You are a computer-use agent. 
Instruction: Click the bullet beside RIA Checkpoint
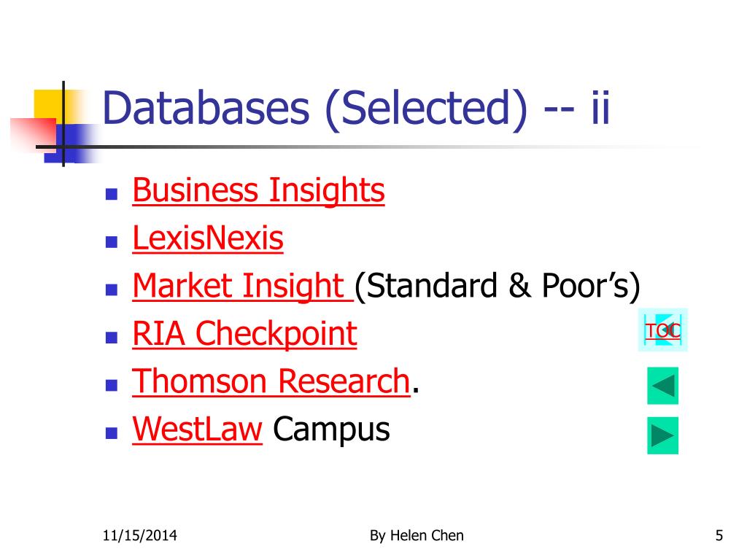pyautogui.click(x=112, y=338)
